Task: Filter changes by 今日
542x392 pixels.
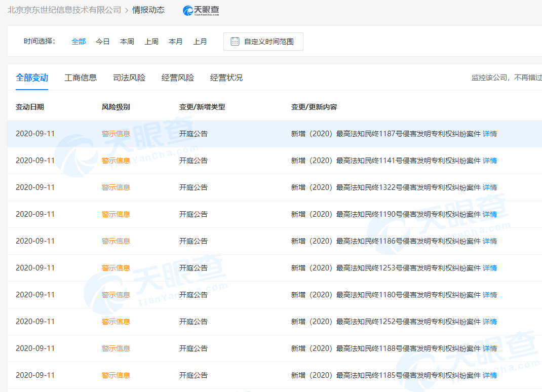Action: coord(103,42)
